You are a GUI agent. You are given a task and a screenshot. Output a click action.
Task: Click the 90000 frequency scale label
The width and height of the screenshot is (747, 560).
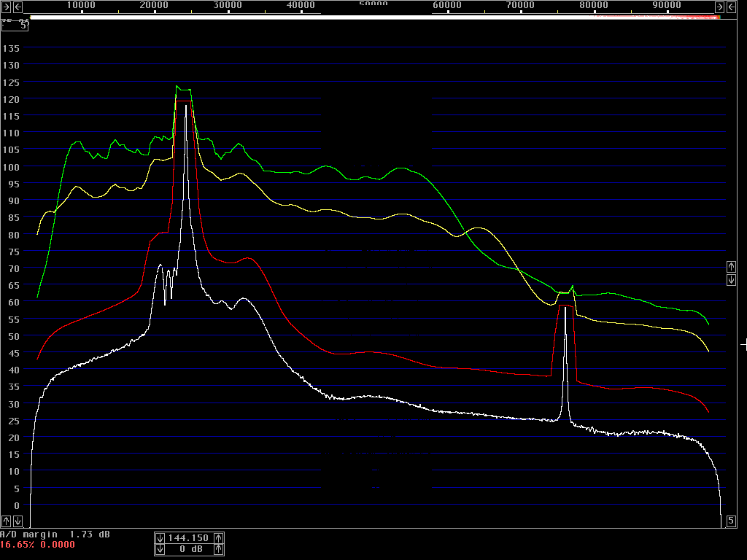667,5
